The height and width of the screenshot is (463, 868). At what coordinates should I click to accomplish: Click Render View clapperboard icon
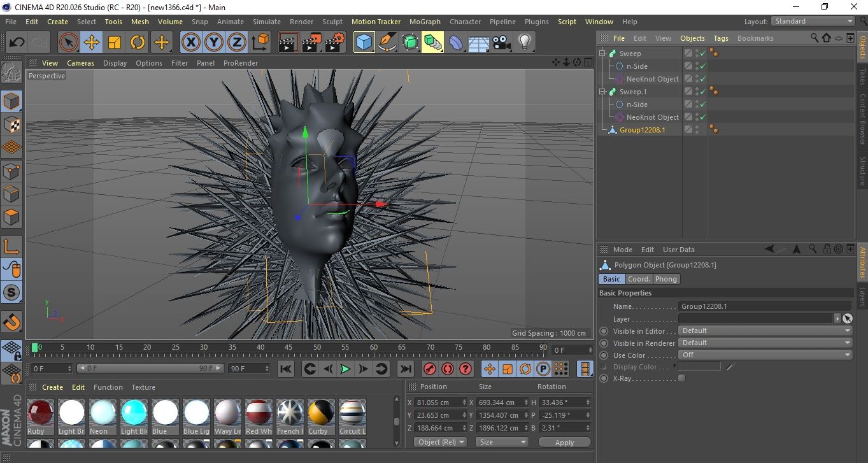(288, 43)
